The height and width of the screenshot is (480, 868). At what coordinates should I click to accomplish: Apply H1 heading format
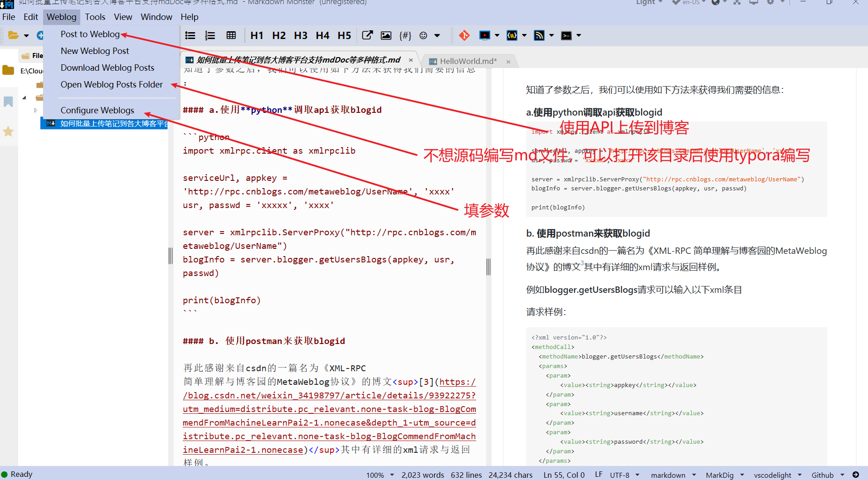point(257,35)
